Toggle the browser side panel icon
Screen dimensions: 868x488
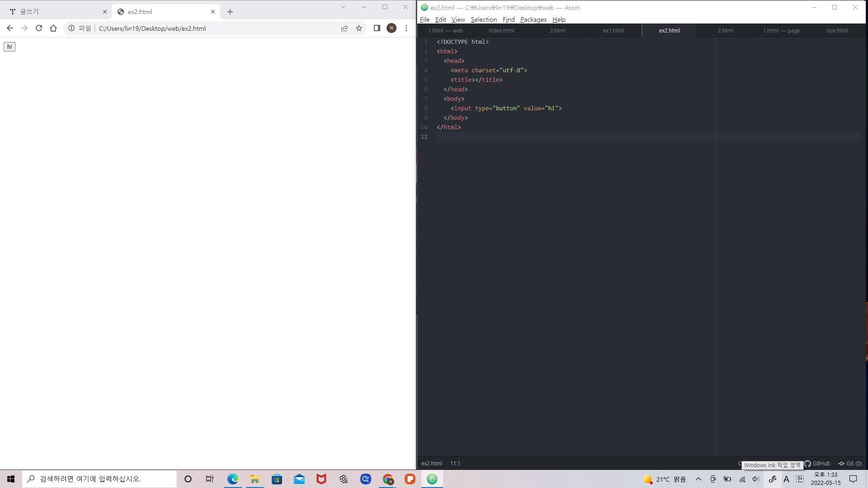(x=377, y=28)
